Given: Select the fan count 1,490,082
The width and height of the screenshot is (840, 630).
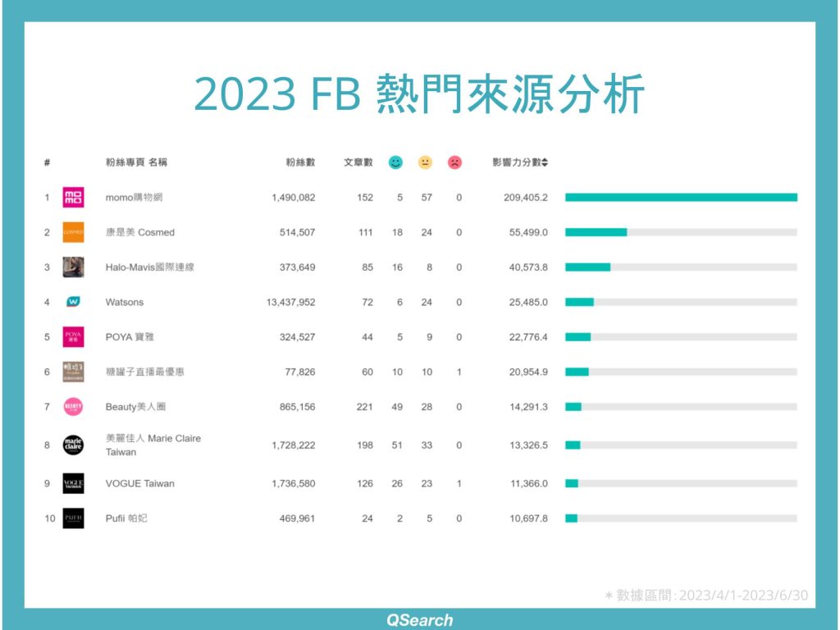Looking at the screenshot, I should point(294,198).
